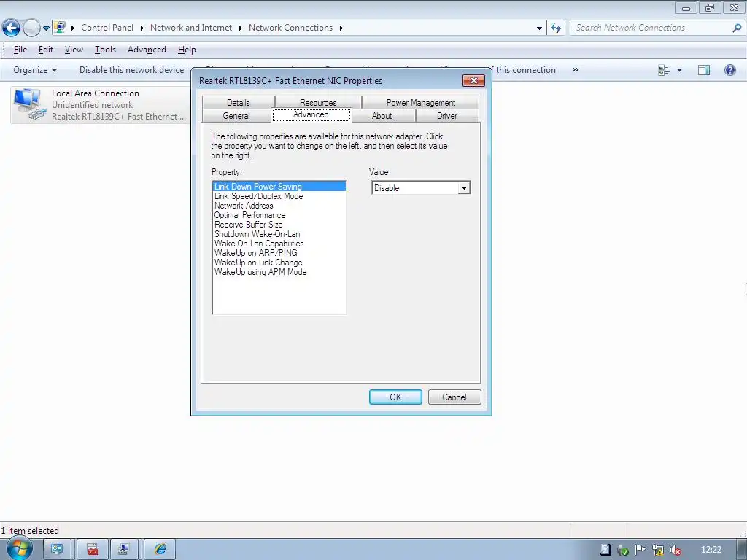Switch to the Driver tab

pyautogui.click(x=447, y=116)
